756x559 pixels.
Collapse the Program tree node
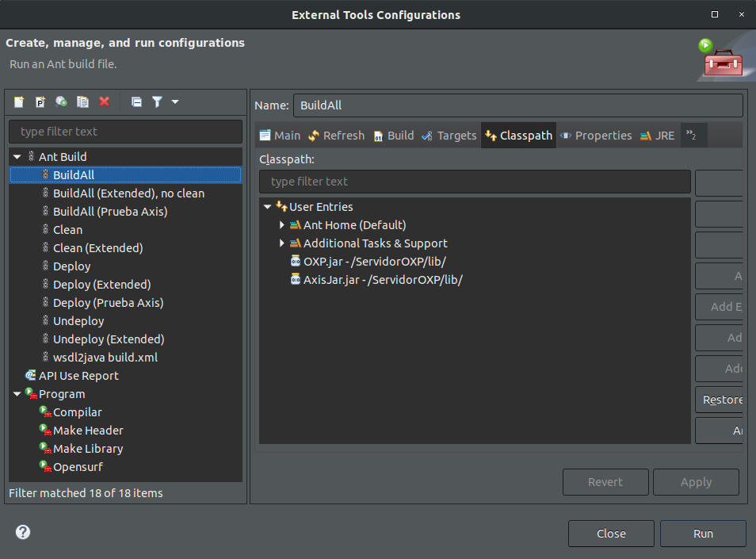17,394
